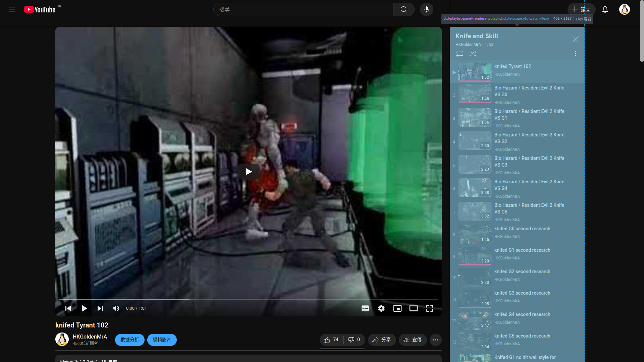
Task: Enable miniplayer mode
Action: (397, 308)
